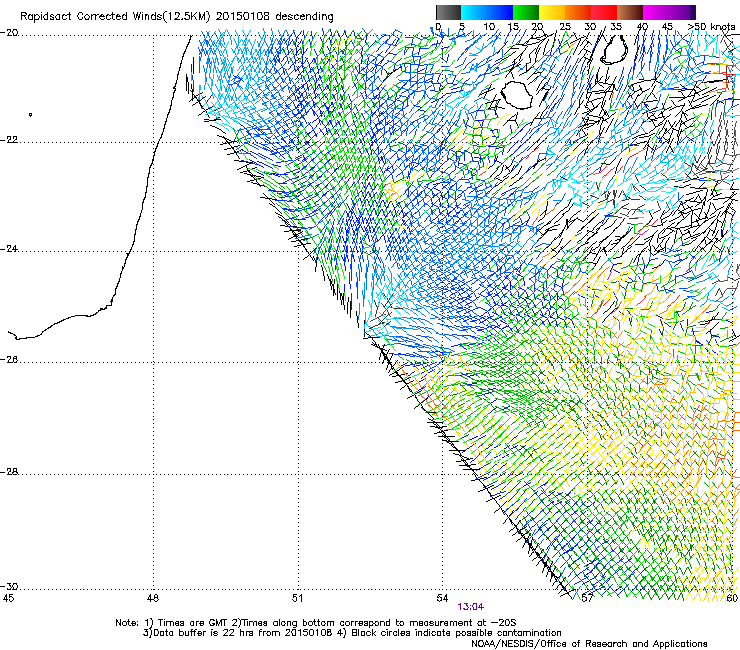Click the gray 0-5 knots legend swatch
740x650 pixels.
point(448,12)
